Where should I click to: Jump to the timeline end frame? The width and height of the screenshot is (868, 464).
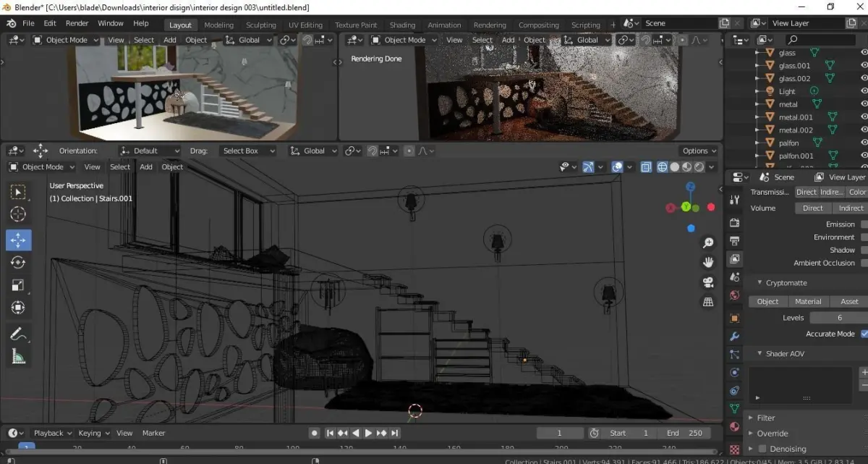click(394, 433)
